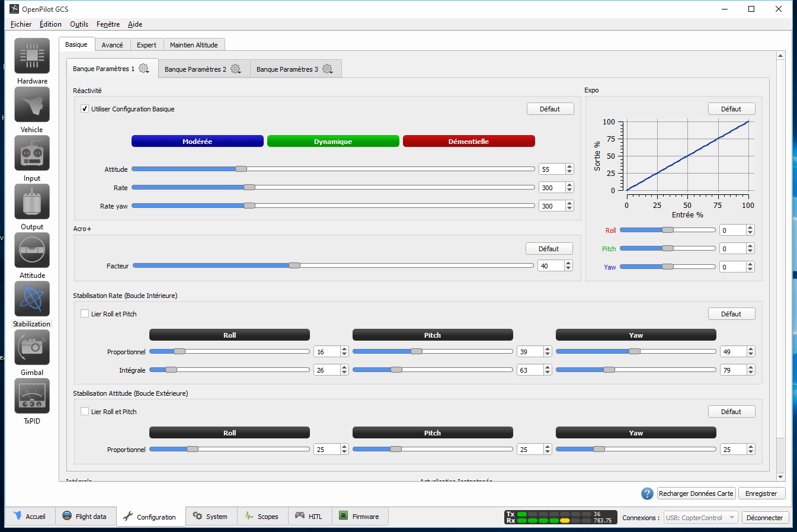Increase Rate Yaw Intégrale spinner value
797x532 pixels.
click(751, 368)
